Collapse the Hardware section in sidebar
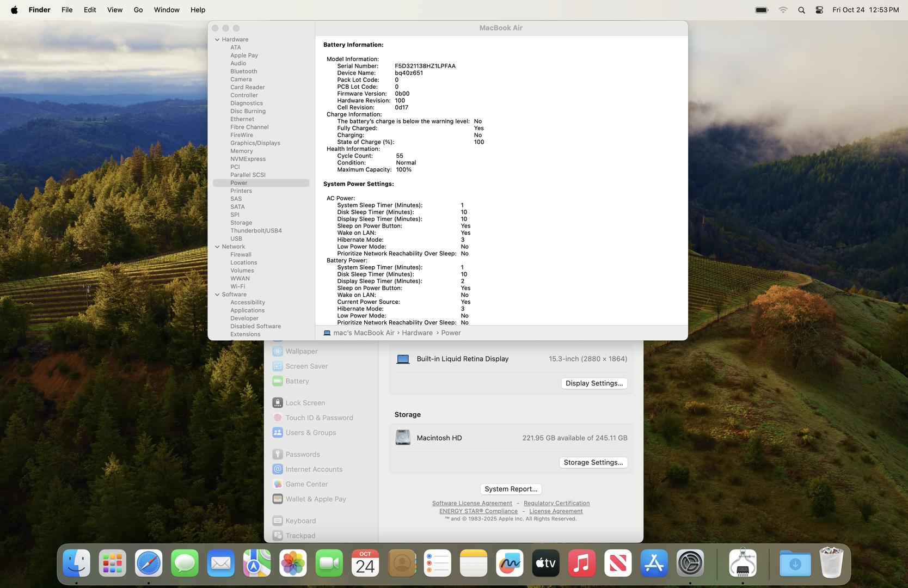The image size is (908, 588). pyautogui.click(x=217, y=40)
